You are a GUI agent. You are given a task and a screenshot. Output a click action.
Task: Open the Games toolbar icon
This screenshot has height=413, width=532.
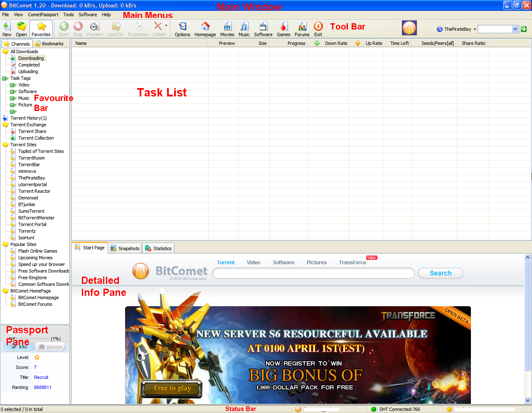coord(283,29)
